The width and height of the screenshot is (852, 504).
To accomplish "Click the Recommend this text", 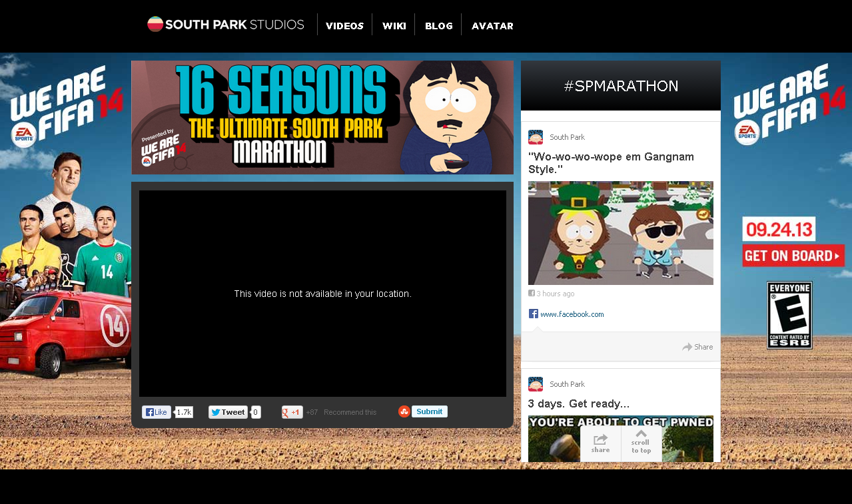I will tap(350, 412).
